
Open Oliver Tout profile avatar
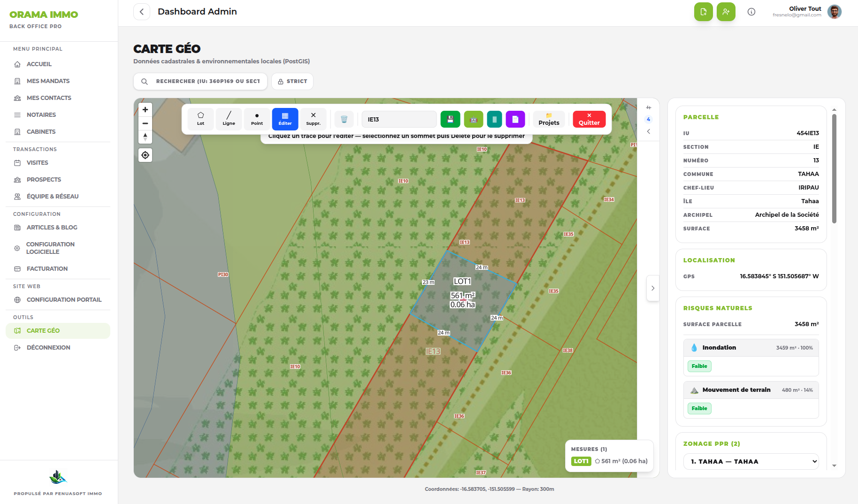point(835,12)
